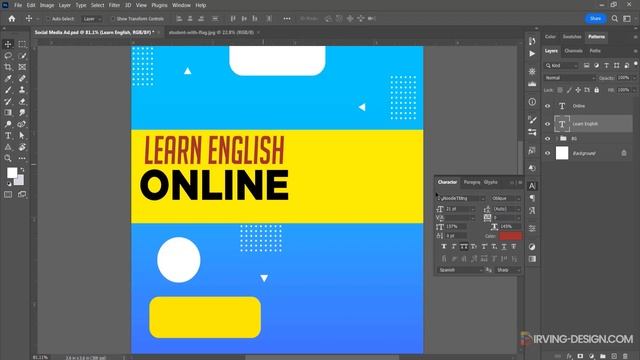Screen dimensions: 640x360
Task: Open the Kind layer filter dropdown
Action: point(562,66)
